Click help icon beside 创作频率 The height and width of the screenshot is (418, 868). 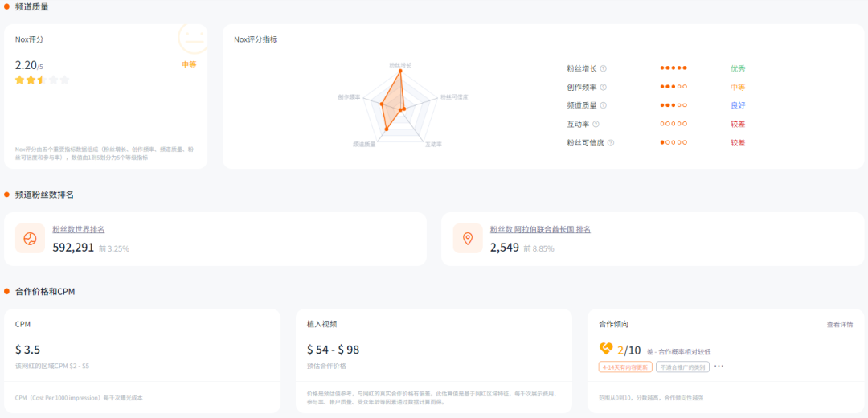(x=604, y=87)
